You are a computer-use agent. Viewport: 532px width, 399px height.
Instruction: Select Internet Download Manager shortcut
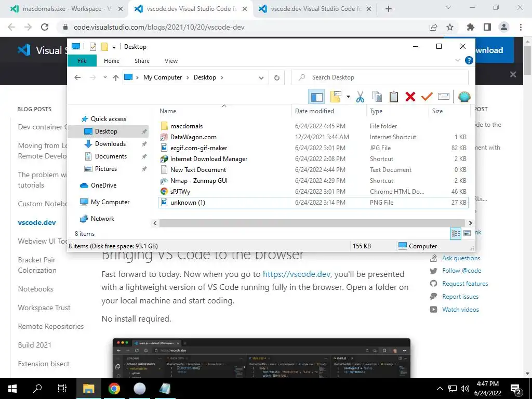209,159
